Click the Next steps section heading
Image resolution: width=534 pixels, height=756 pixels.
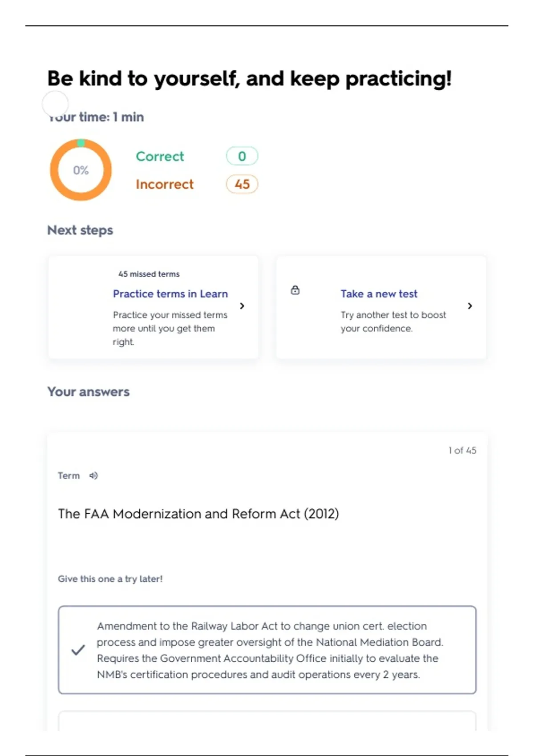pyautogui.click(x=80, y=230)
